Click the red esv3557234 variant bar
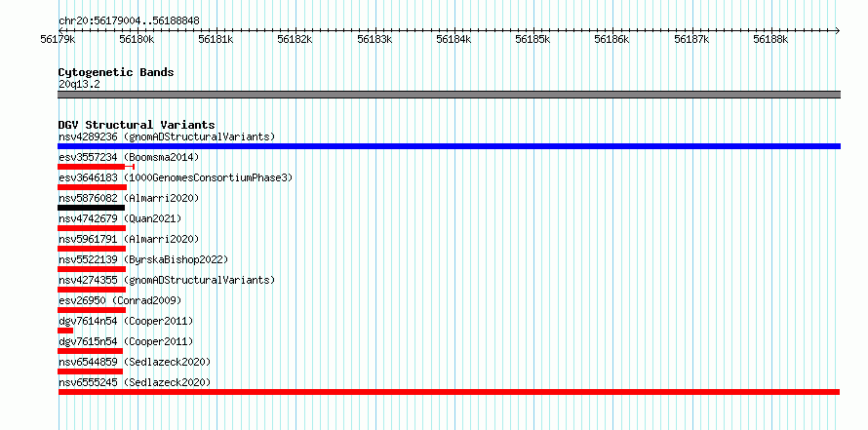Viewport: 868px width, 430px height. pyautogui.click(x=97, y=167)
